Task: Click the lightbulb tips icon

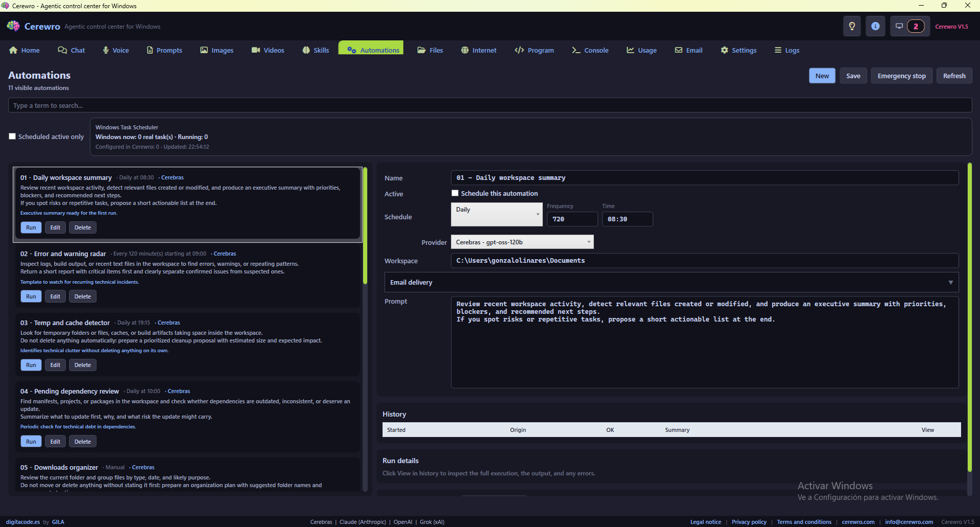Action: 851,26
